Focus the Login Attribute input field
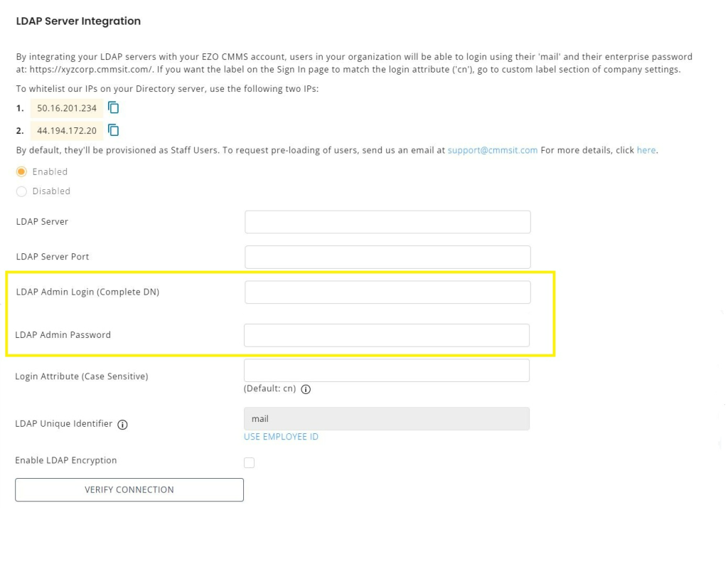This screenshot has width=728, height=562. click(x=387, y=371)
